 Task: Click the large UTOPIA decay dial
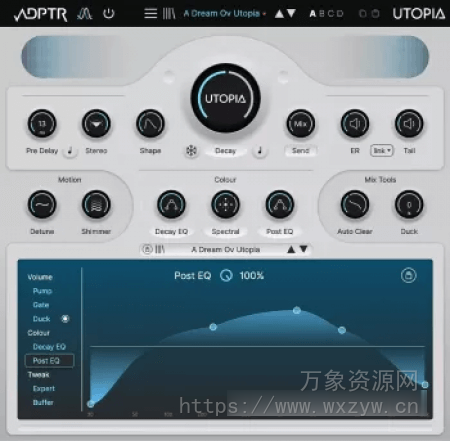(x=225, y=98)
